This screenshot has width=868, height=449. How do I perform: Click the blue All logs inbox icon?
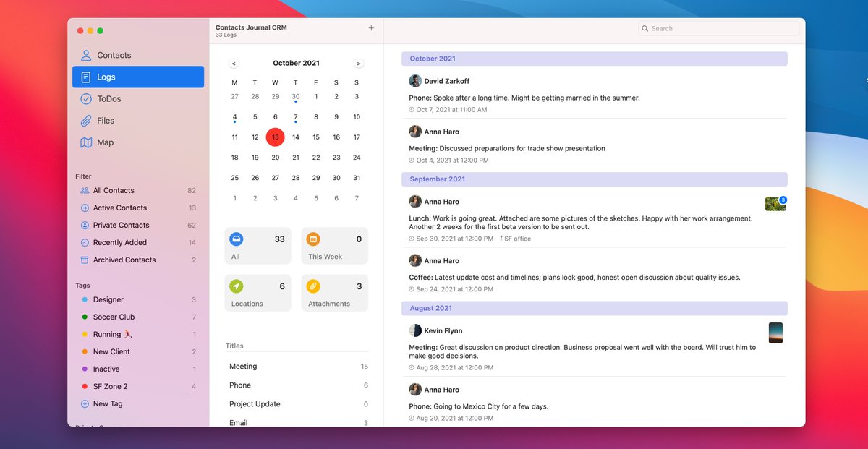point(237,239)
